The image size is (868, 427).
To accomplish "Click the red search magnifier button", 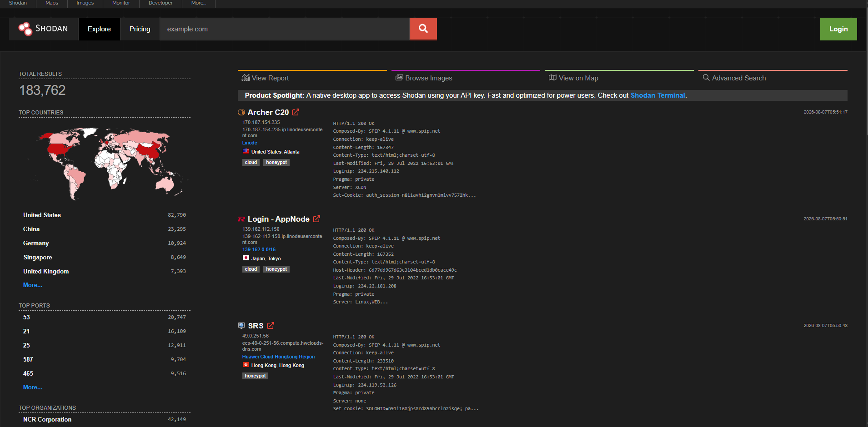I will (x=423, y=29).
